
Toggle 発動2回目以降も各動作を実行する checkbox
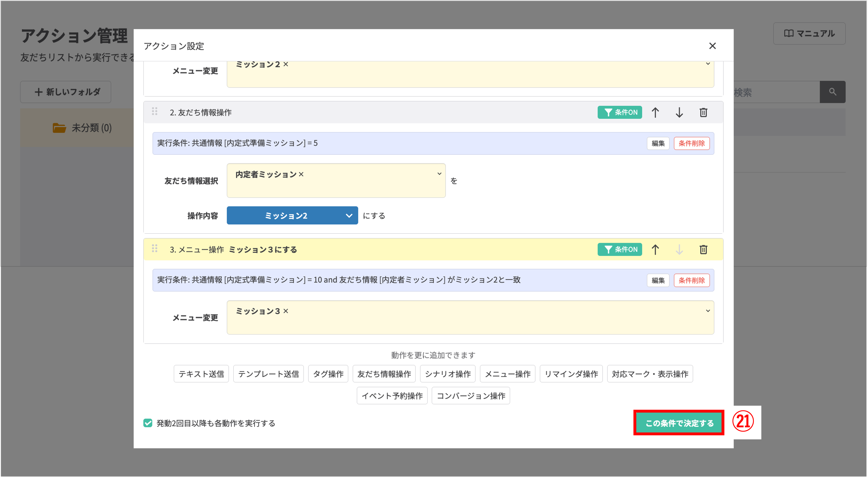click(x=148, y=423)
